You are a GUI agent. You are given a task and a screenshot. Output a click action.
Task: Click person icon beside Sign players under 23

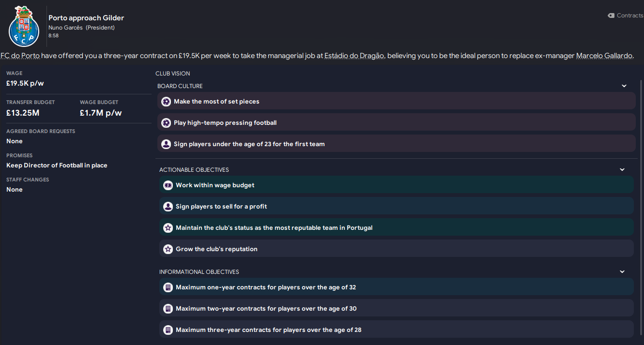coord(166,144)
